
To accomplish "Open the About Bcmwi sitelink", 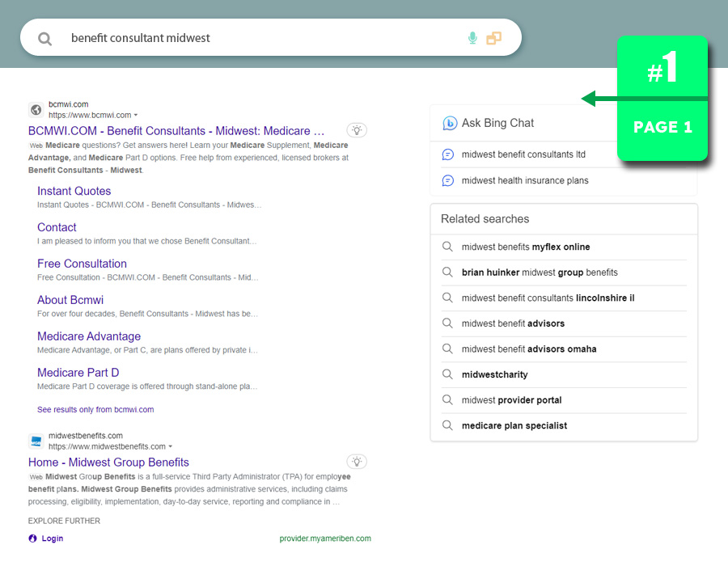I will (x=70, y=300).
